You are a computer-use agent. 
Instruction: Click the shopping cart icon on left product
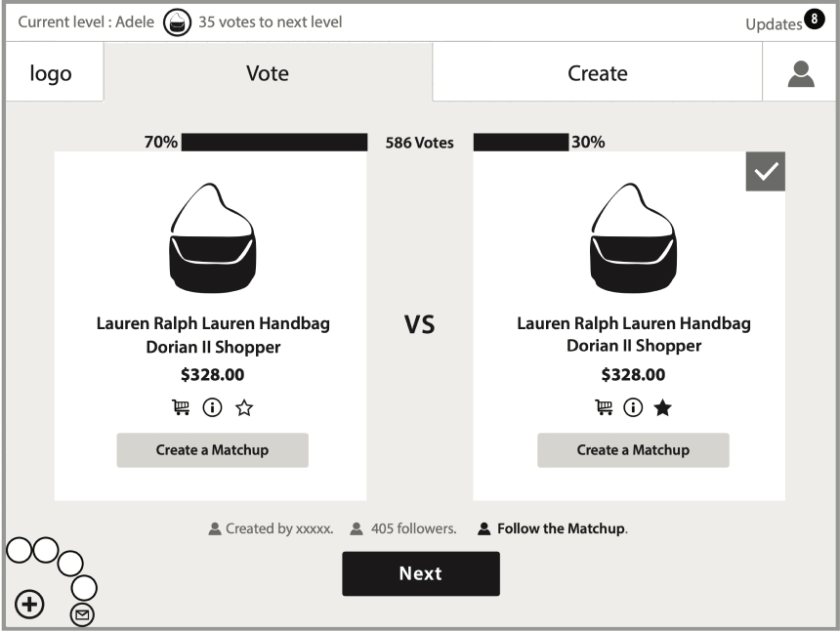pos(182,408)
